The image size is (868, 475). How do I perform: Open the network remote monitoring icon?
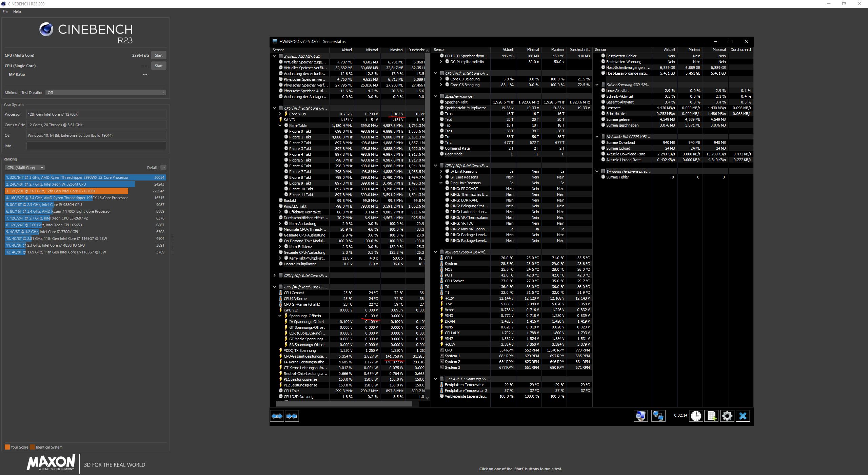click(x=658, y=416)
